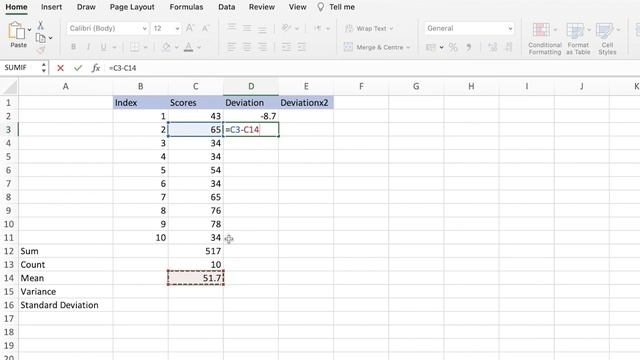Decrease indent
The width and height of the screenshot is (640, 360).
click(x=287, y=47)
